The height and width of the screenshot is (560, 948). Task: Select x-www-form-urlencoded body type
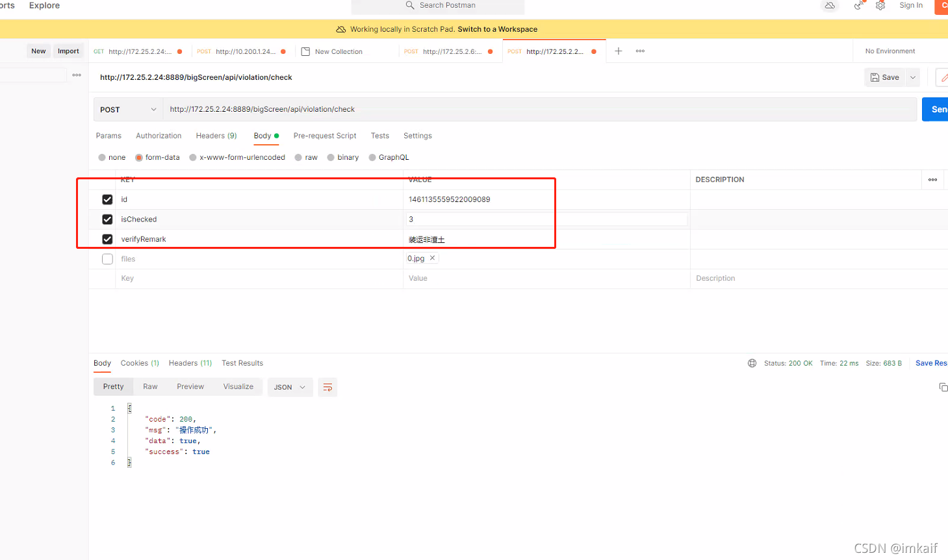tap(193, 157)
